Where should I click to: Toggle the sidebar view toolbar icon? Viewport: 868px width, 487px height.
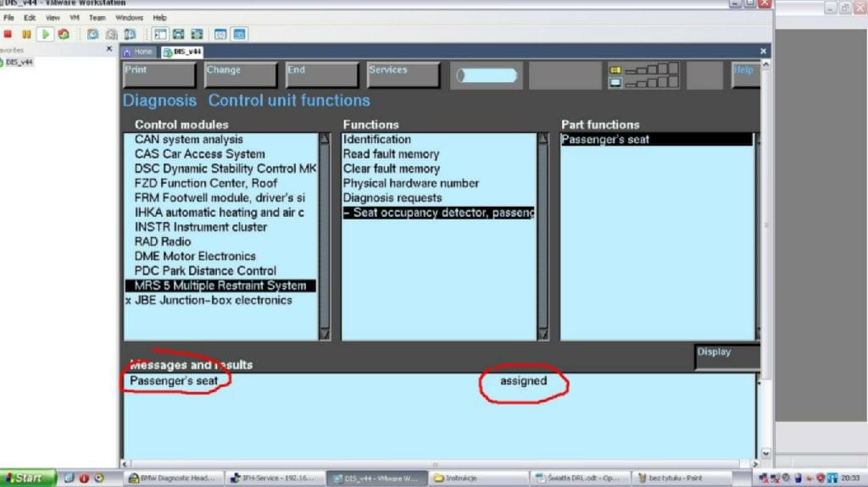(x=160, y=35)
